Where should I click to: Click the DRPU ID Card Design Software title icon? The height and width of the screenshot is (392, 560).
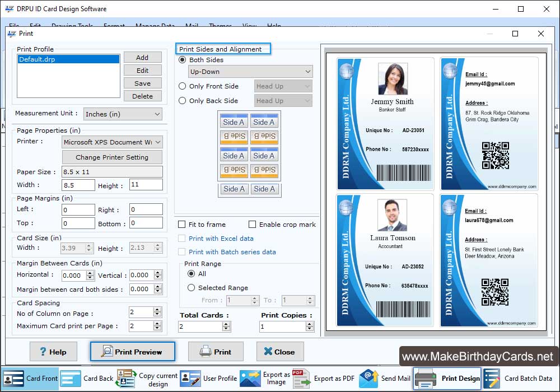coord(10,9)
